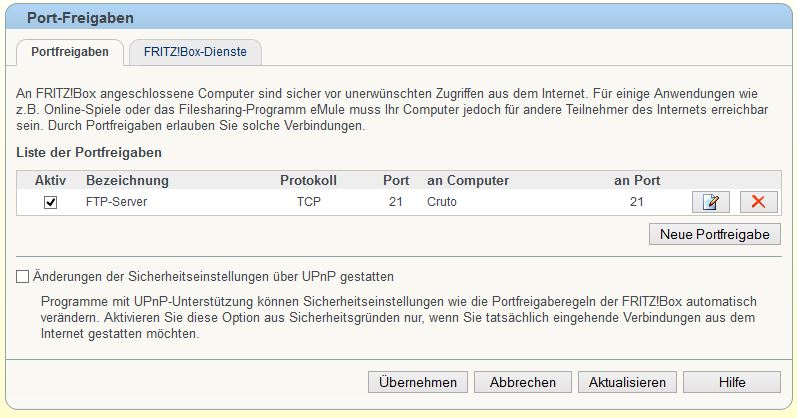Click the Cruto computer name cell

[x=442, y=202]
